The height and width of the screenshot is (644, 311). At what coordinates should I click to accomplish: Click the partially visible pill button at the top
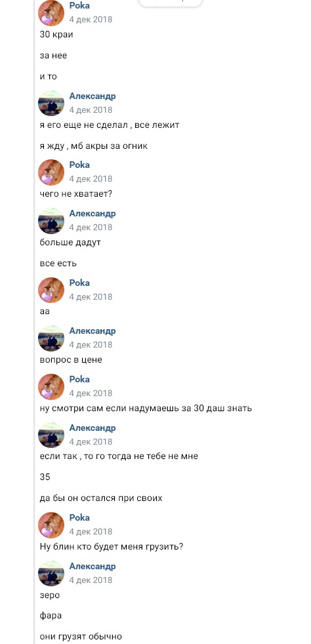[171, 3]
